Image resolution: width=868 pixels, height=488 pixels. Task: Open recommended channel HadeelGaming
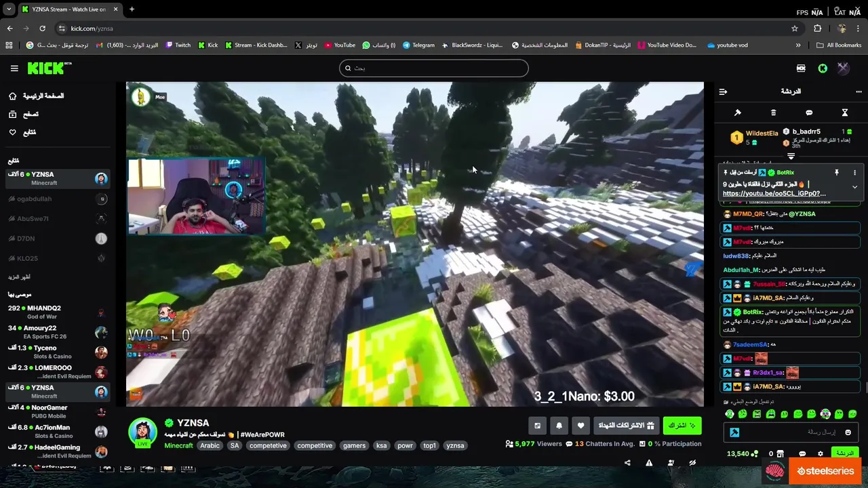pyautogui.click(x=58, y=451)
